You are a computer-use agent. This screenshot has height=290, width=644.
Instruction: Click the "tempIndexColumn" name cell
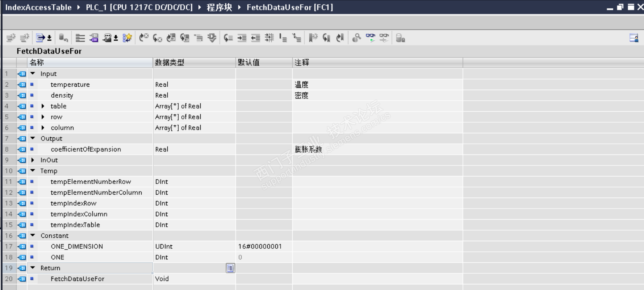coord(79,214)
